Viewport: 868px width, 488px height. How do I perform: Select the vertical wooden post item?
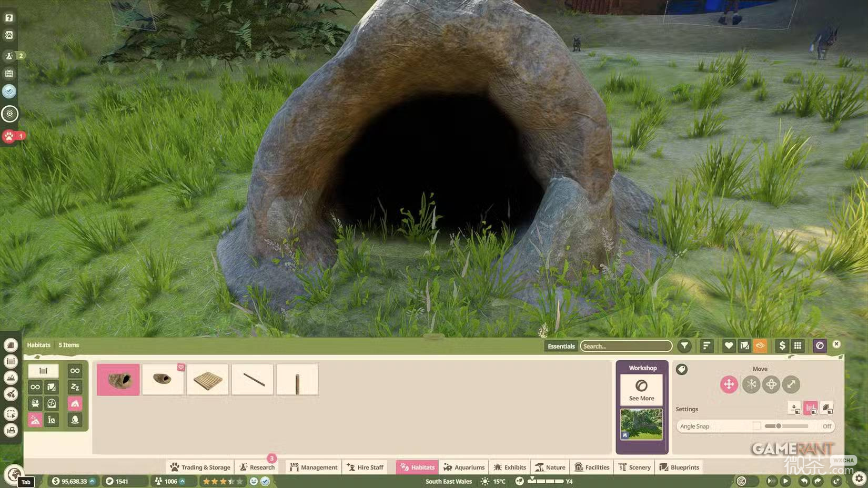[297, 380]
